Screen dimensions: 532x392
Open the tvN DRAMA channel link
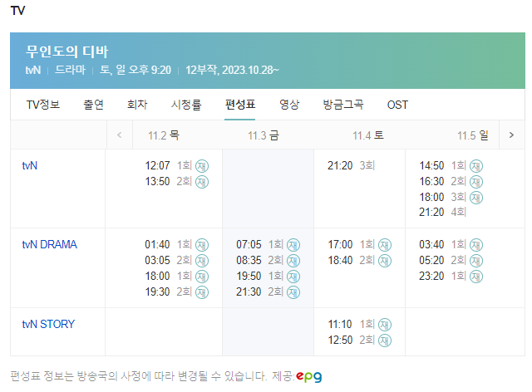[x=50, y=244]
